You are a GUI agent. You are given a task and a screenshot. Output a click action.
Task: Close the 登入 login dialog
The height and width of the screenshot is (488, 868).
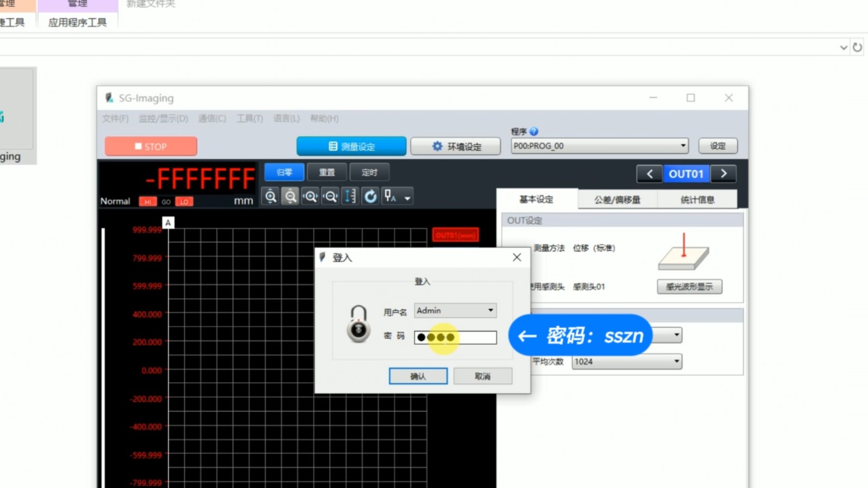click(x=516, y=258)
